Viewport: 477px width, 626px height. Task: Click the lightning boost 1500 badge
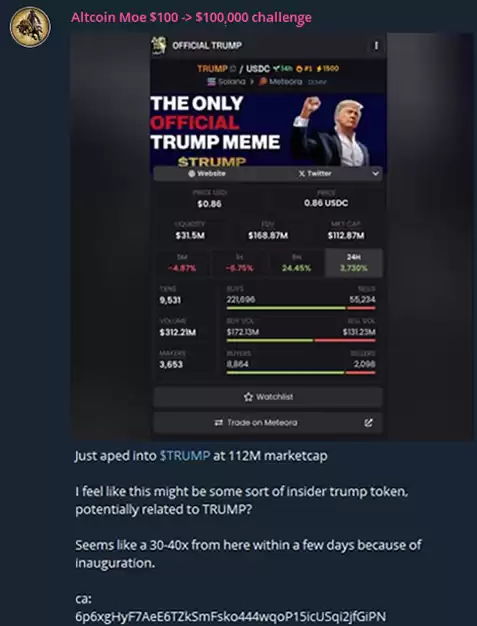327,69
